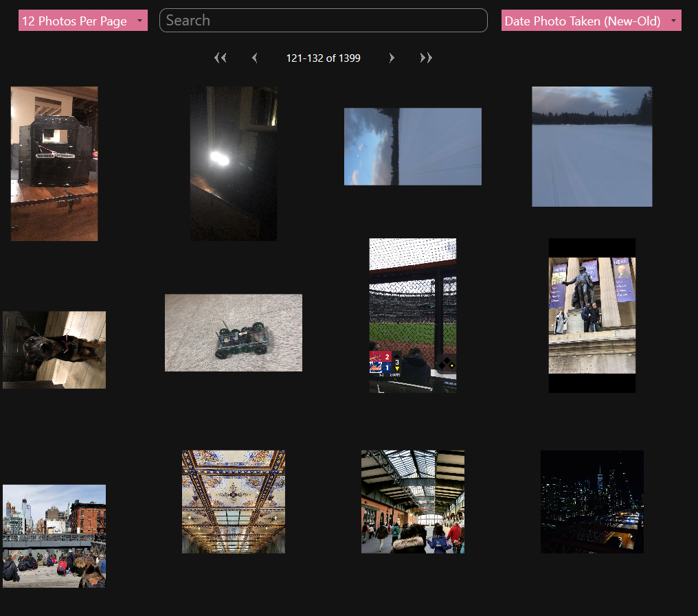Open the snowy field at dusk photo
The image size is (698, 616).
point(592,146)
